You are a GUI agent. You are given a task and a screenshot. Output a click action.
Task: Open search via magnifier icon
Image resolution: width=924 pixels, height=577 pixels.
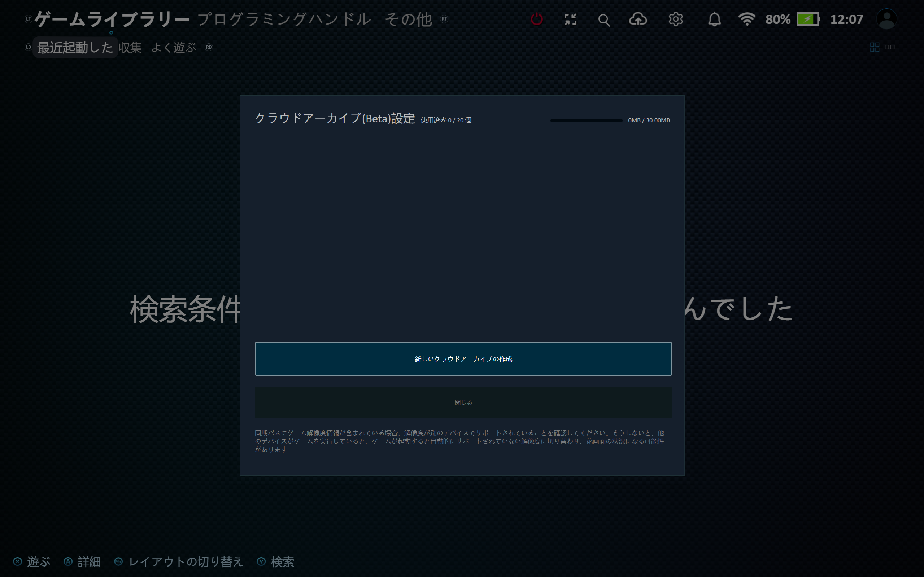(603, 20)
